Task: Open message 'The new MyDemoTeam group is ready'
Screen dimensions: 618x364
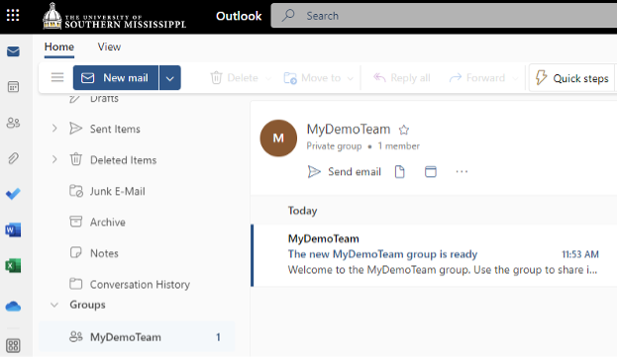Action: coord(382,254)
